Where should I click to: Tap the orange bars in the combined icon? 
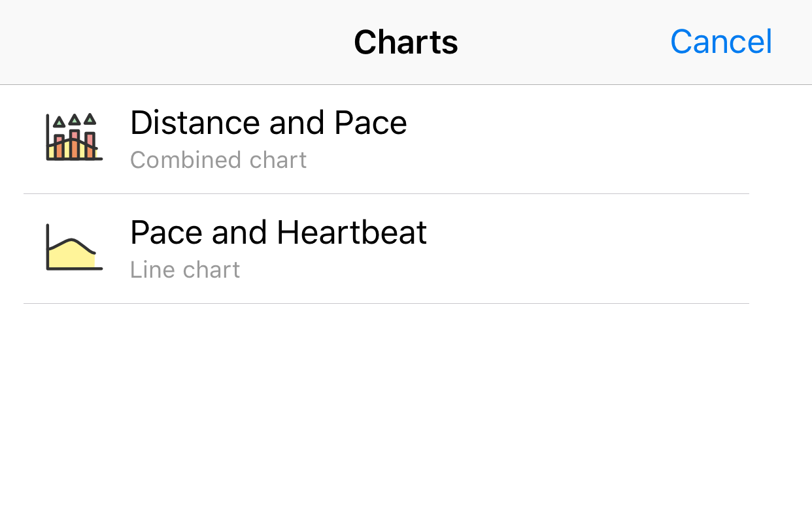pos(75,146)
